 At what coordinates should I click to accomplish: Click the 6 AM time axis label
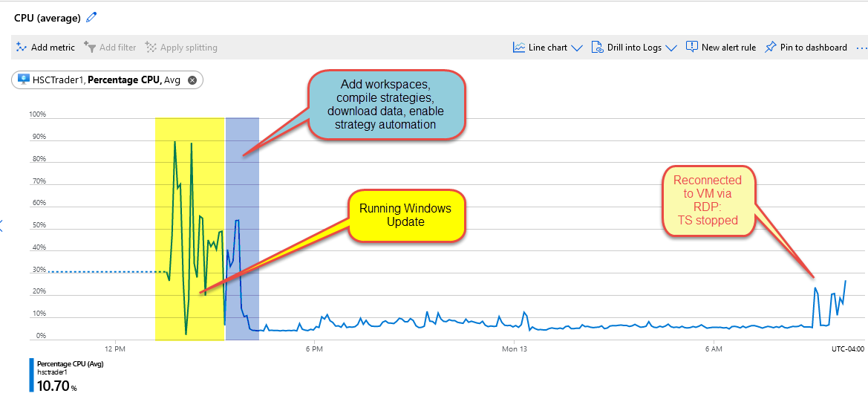714,348
